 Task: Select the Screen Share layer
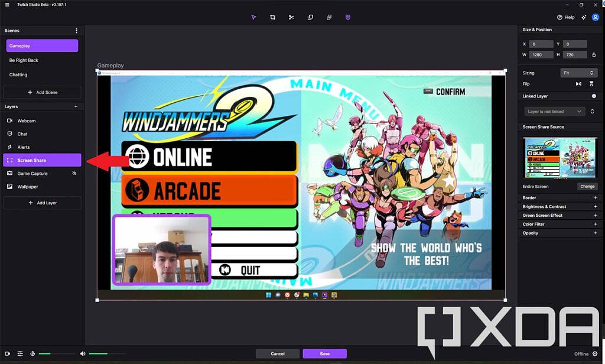point(42,160)
